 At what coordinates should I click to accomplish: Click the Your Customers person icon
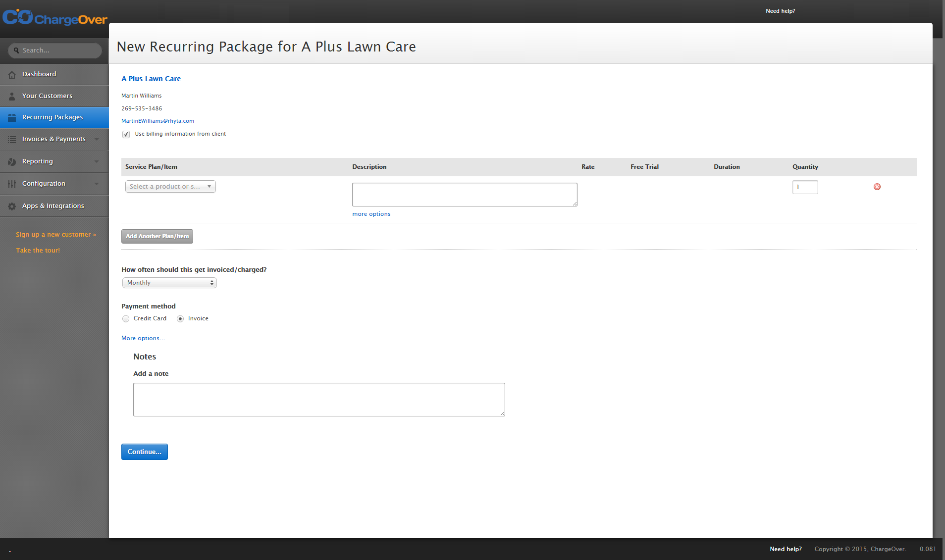(12, 96)
